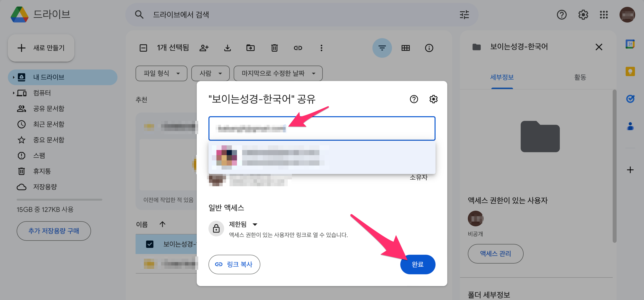Open Google Keep in the side panel

pyautogui.click(x=630, y=72)
